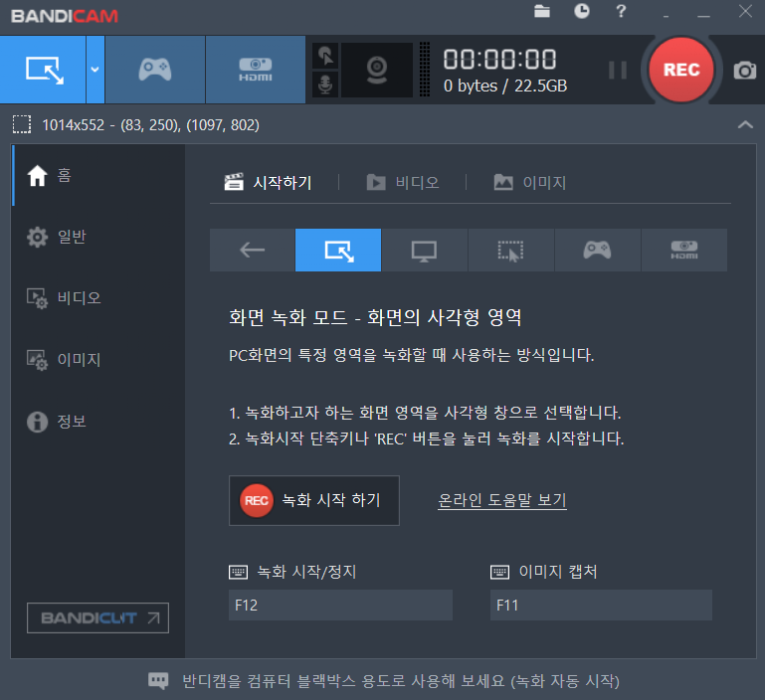This screenshot has height=700, width=765.
Task: Collapse the panel with the up chevron
Action: 745,124
